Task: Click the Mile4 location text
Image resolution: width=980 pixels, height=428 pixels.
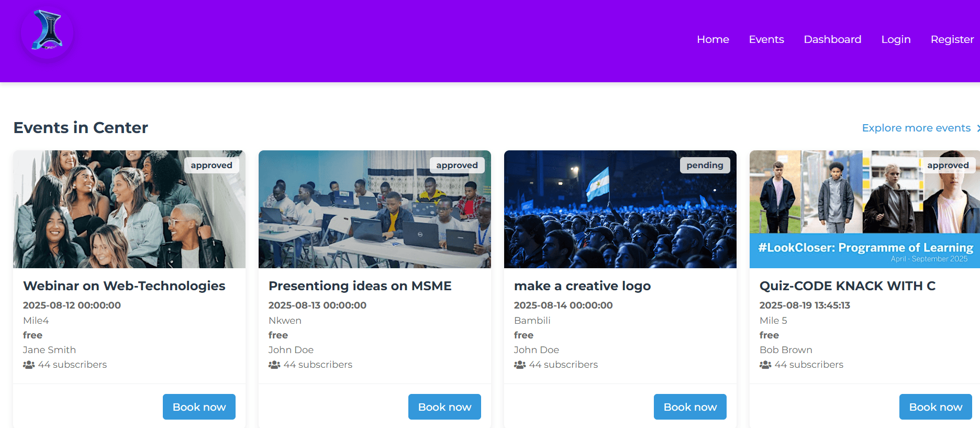Action: [x=36, y=320]
